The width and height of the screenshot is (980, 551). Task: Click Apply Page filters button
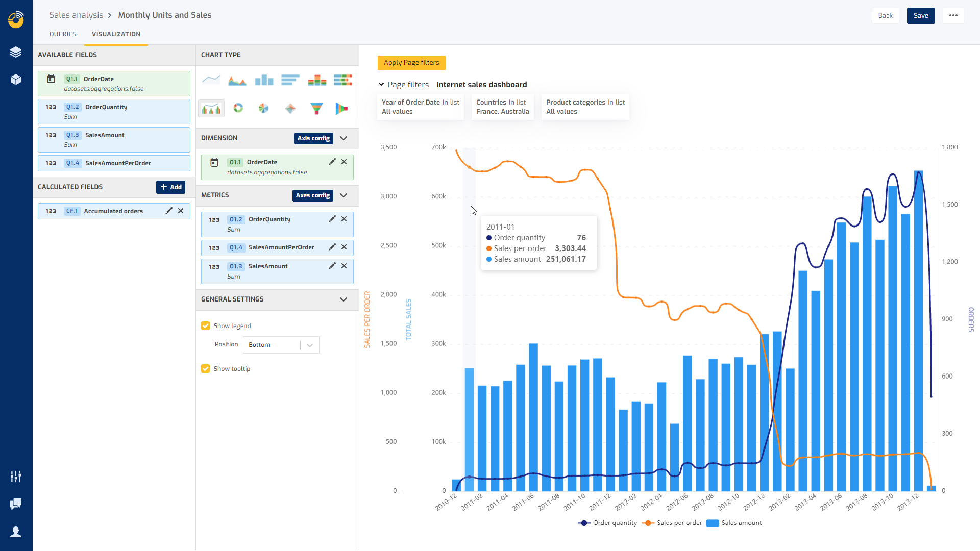412,63
